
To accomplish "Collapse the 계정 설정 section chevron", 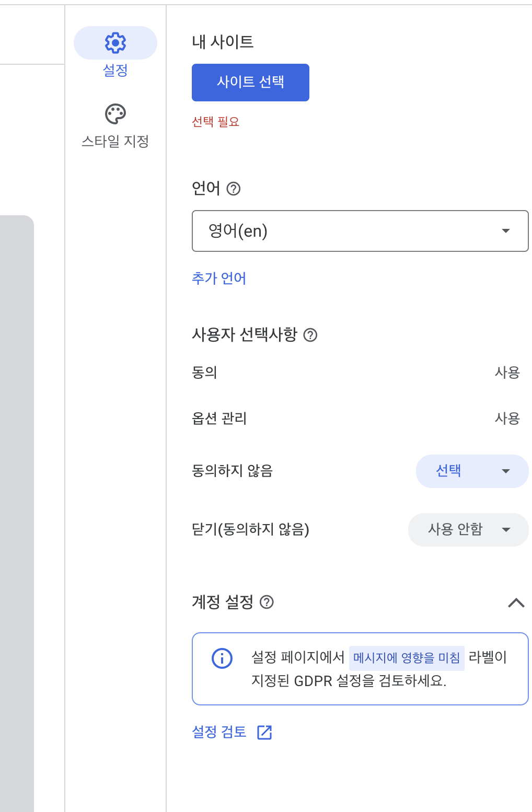I will click(516, 603).
